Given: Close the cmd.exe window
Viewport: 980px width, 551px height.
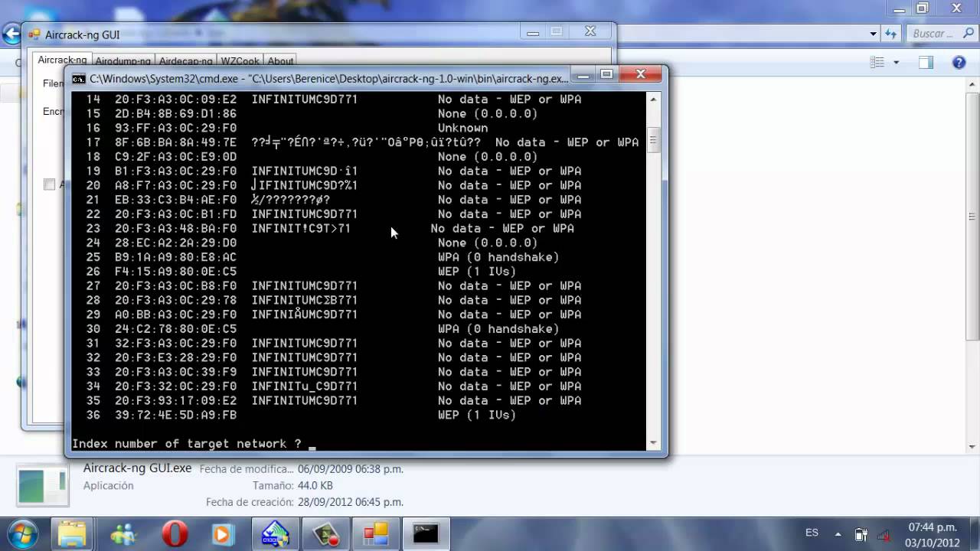Looking at the screenshot, I should [x=640, y=75].
